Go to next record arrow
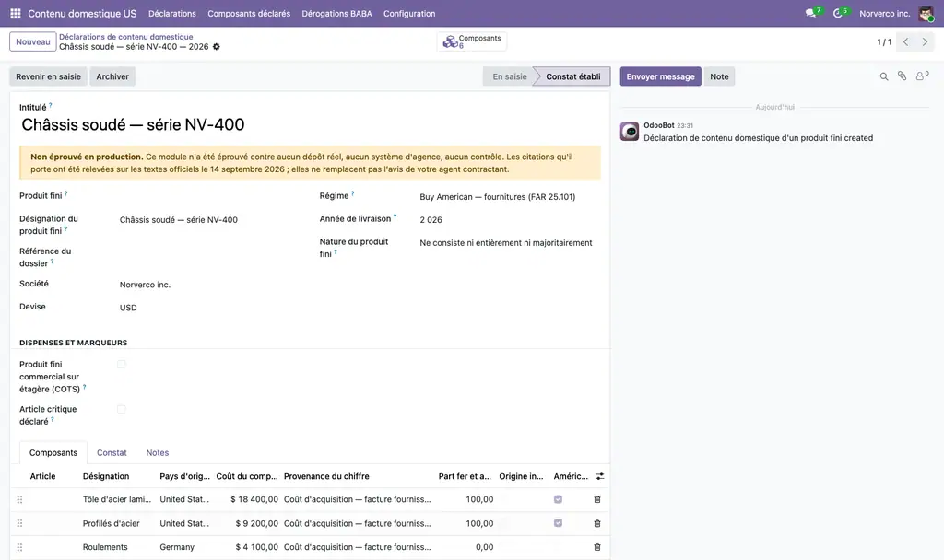The width and height of the screenshot is (944, 560). click(x=925, y=42)
